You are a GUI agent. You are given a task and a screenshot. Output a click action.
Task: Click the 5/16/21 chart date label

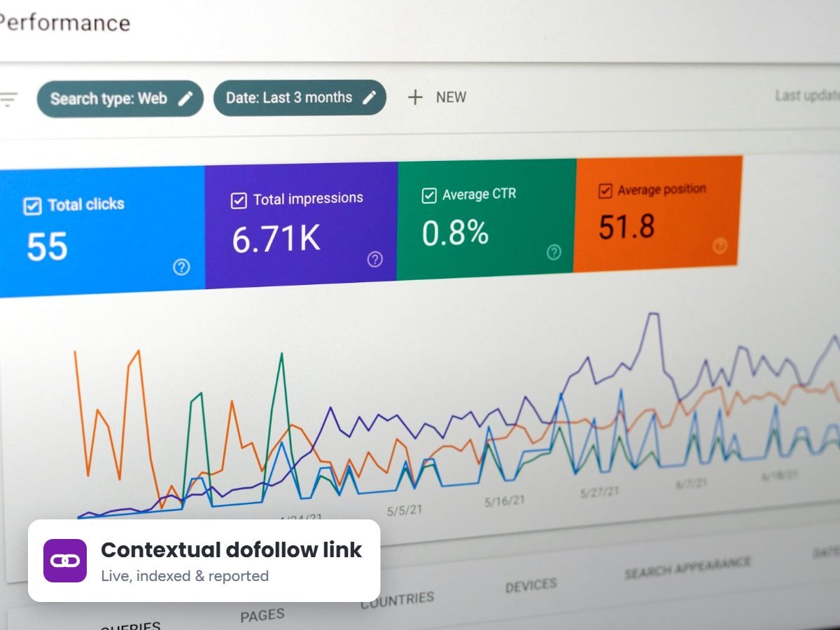pos(504,501)
